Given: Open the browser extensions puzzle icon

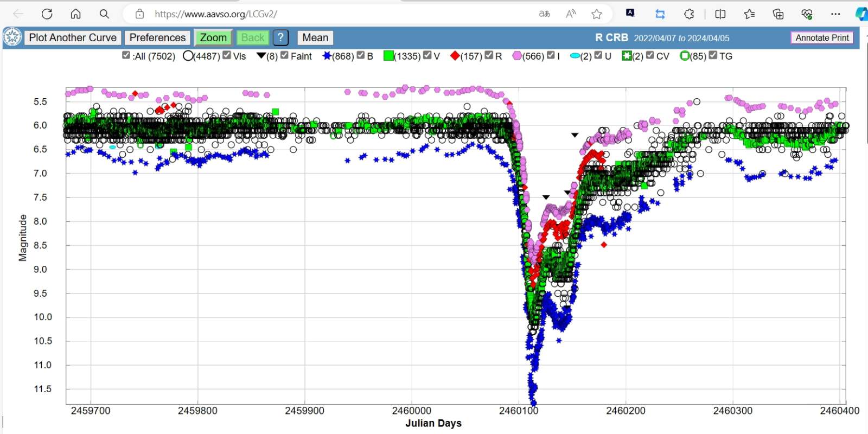Looking at the screenshot, I should point(689,14).
